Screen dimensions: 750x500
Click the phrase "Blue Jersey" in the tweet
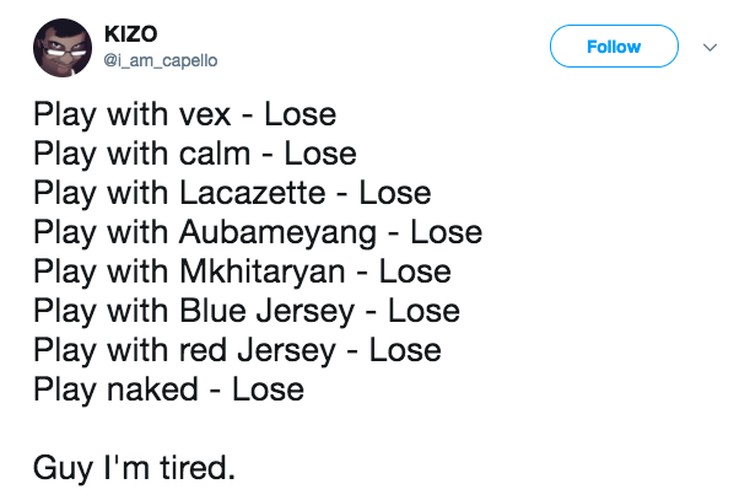click(267, 311)
